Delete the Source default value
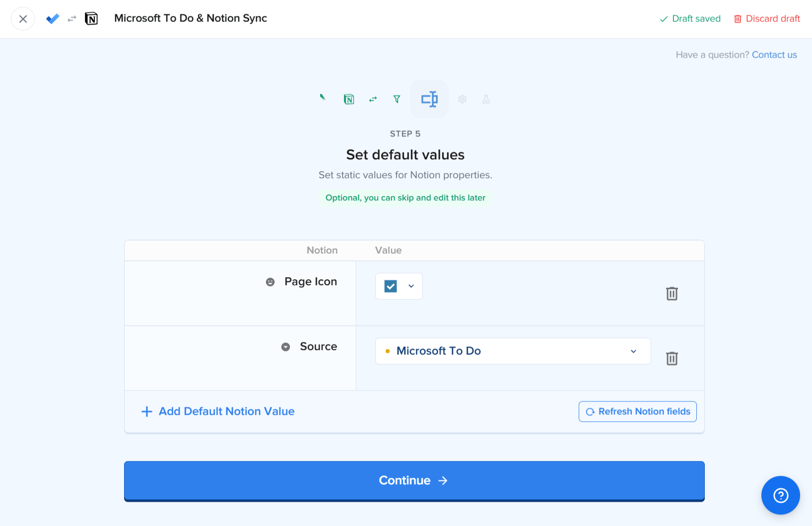The image size is (812, 526). coord(672,358)
